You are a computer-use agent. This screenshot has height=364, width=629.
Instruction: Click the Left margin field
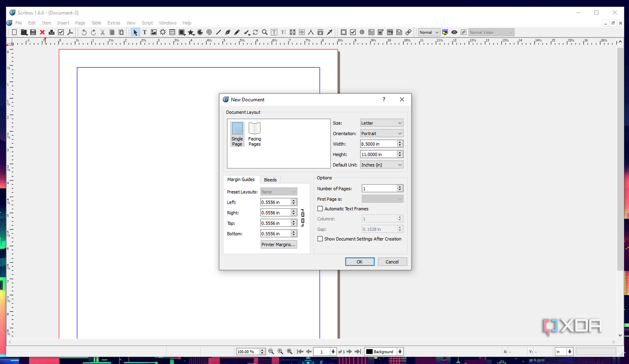[x=275, y=202]
